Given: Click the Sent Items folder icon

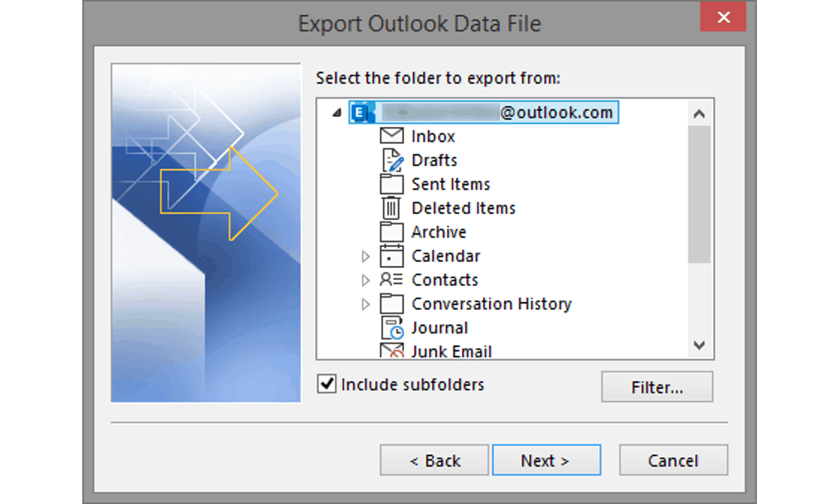Looking at the screenshot, I should point(391,184).
